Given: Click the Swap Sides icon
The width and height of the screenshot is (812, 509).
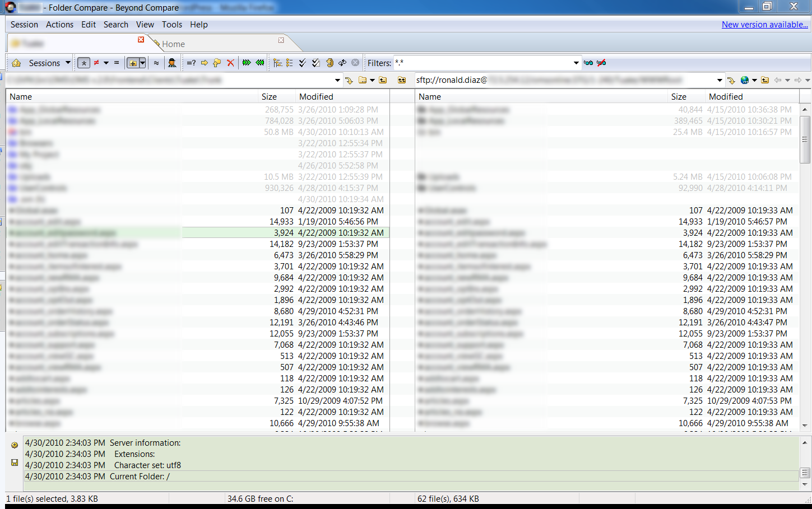Looking at the screenshot, I should 342,63.
